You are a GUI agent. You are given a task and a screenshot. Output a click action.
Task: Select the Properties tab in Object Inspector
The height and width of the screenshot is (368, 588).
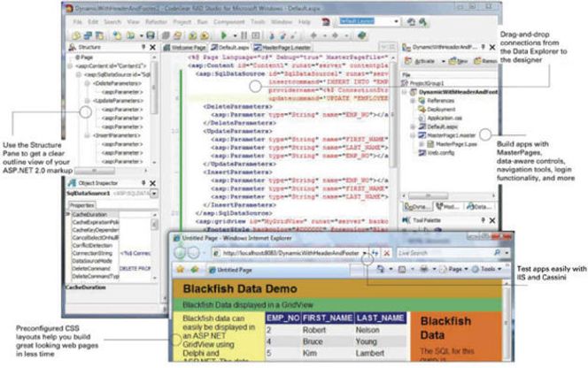pyautogui.click(x=82, y=205)
